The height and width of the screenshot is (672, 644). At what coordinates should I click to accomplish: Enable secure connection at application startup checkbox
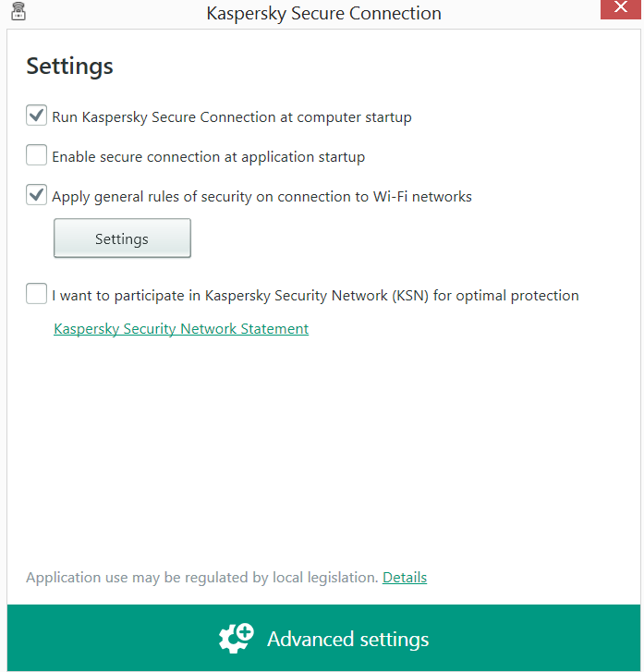[x=37, y=155]
